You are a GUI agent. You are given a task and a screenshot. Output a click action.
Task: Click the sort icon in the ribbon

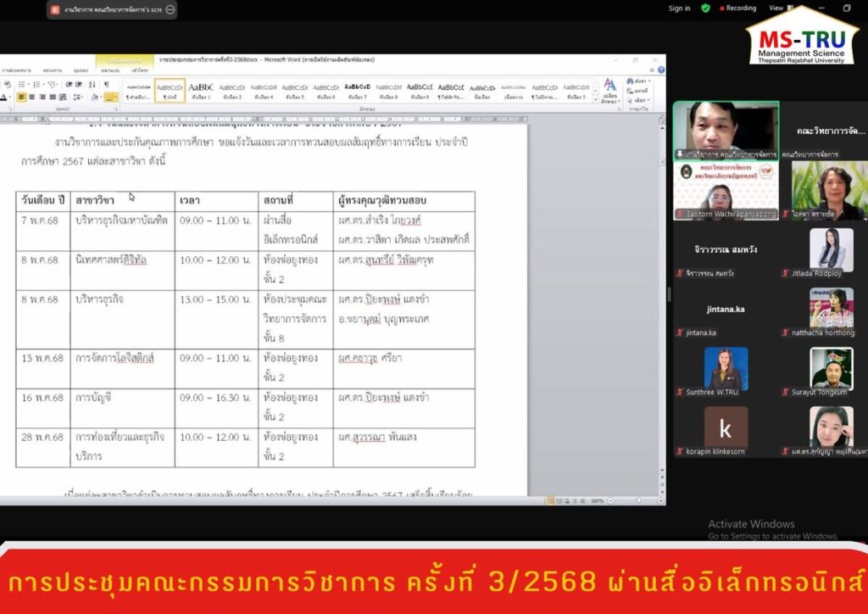pos(92,85)
